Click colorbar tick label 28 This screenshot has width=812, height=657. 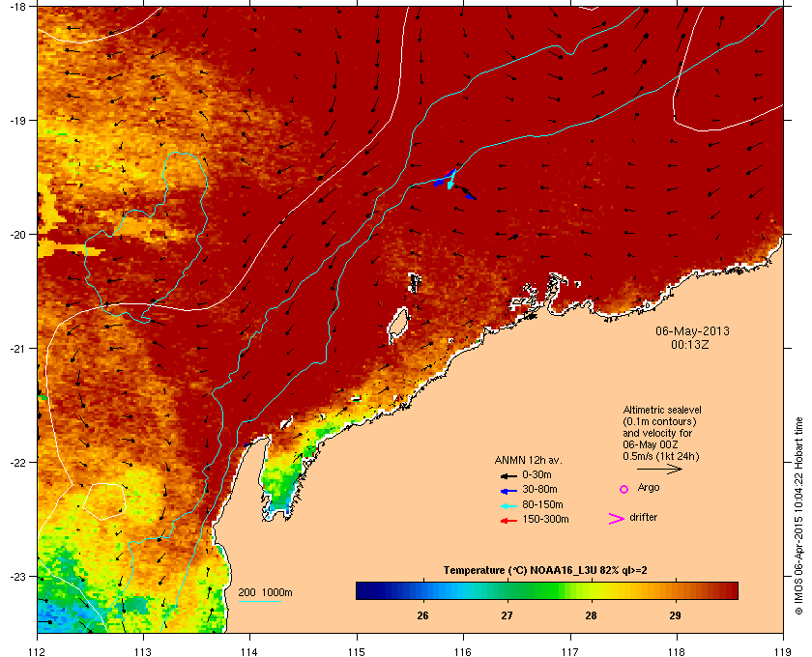pos(591,615)
